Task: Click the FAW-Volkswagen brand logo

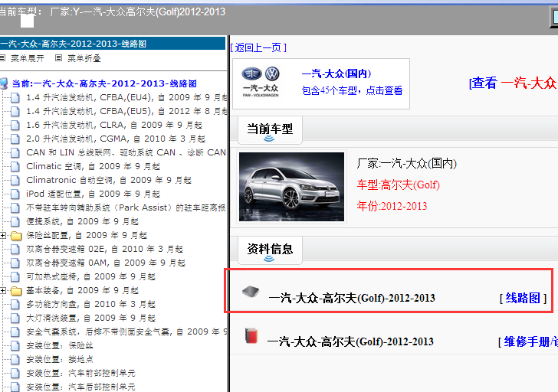Action: pos(261,82)
